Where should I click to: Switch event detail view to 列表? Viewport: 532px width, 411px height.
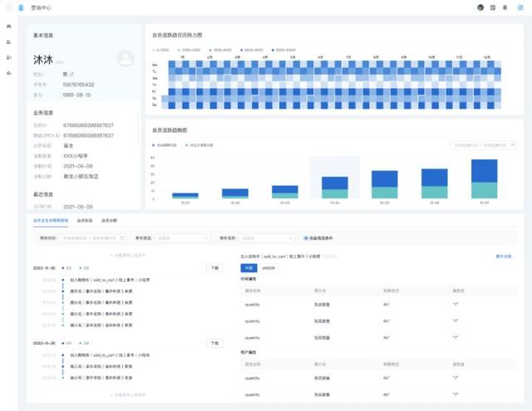pyautogui.click(x=249, y=268)
